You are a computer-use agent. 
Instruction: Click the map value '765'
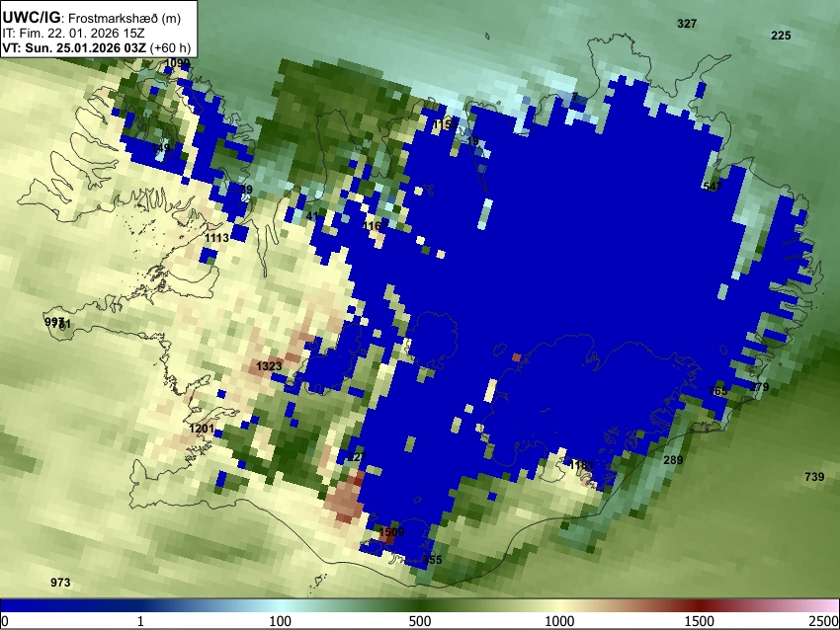[x=717, y=391]
